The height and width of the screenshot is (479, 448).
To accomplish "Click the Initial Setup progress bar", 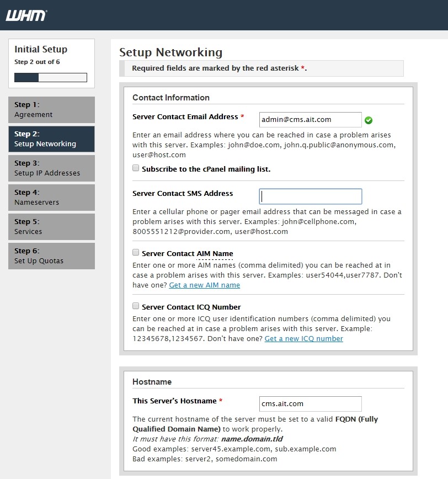I will pos(51,78).
